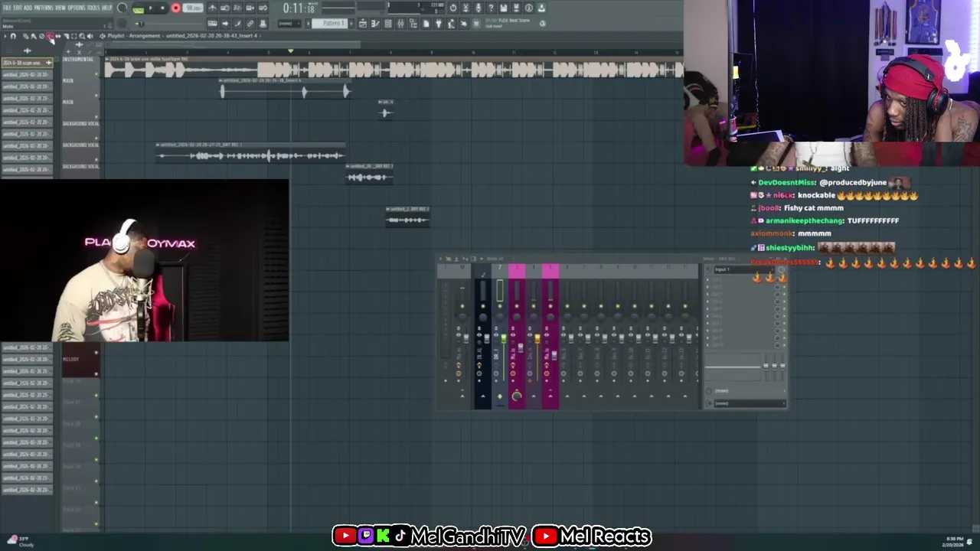Click the info circle icon in top toolbar
Viewport: 980px width, 551px height.
[528, 8]
